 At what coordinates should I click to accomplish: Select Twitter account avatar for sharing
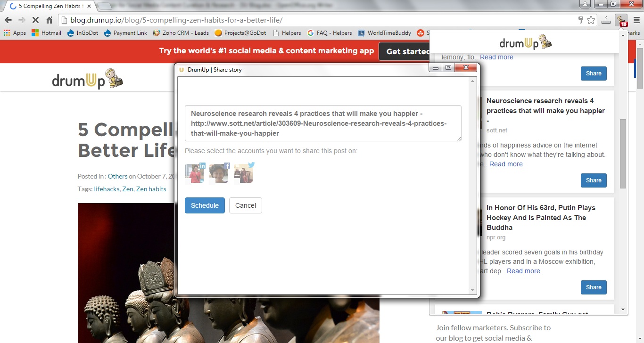(x=244, y=172)
